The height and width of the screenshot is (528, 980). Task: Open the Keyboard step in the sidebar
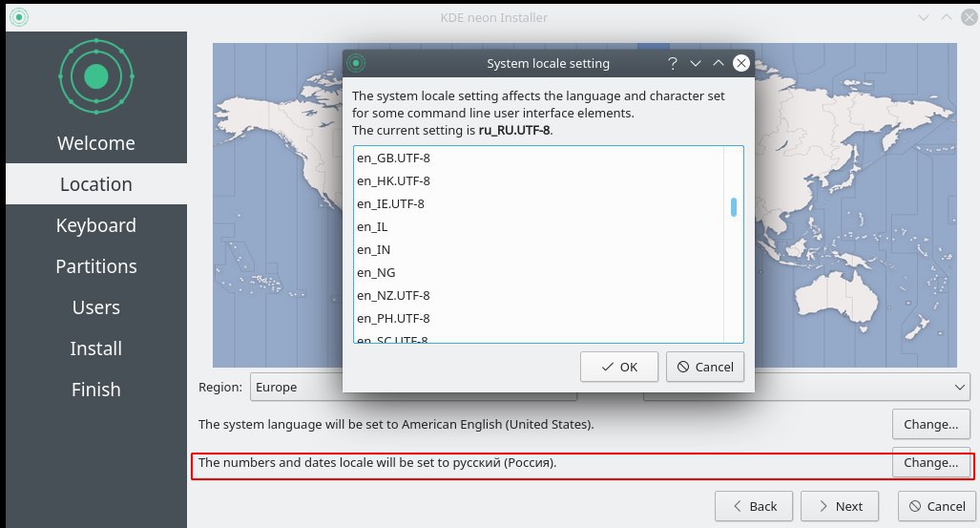click(x=96, y=225)
